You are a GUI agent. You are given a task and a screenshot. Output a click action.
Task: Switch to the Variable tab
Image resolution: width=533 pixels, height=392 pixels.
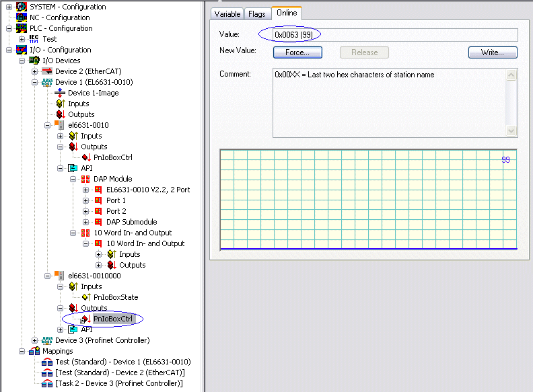(x=227, y=14)
